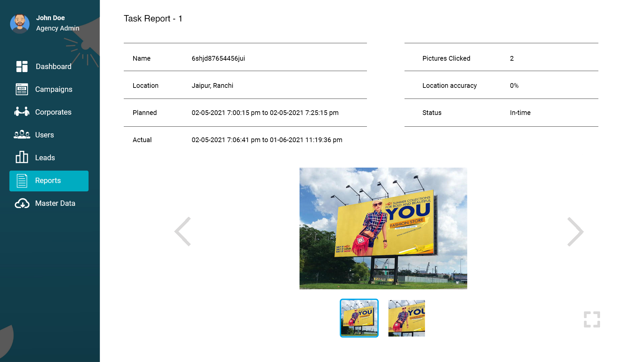Viewport: 644px width, 362px height.
Task: Click the John Doe name label
Action: [50, 18]
